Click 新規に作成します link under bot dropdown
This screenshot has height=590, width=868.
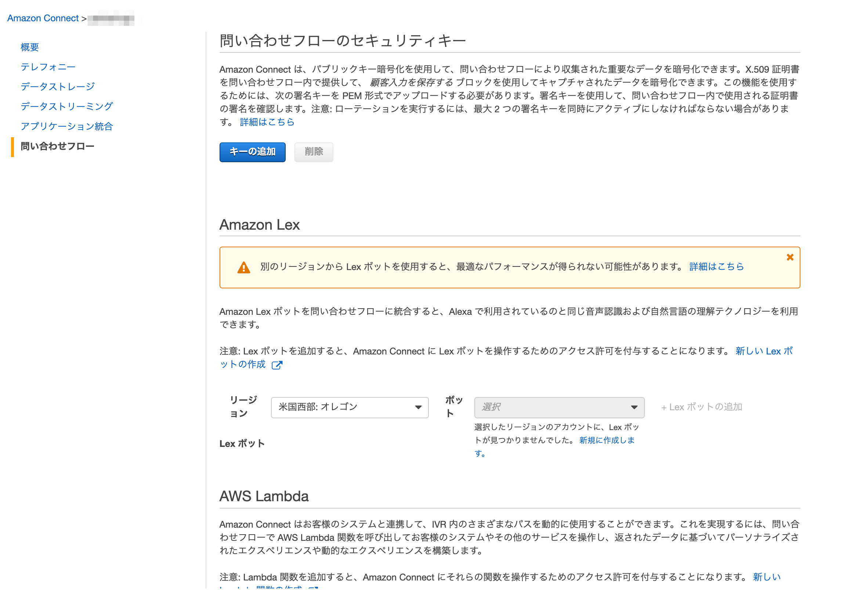point(607,440)
